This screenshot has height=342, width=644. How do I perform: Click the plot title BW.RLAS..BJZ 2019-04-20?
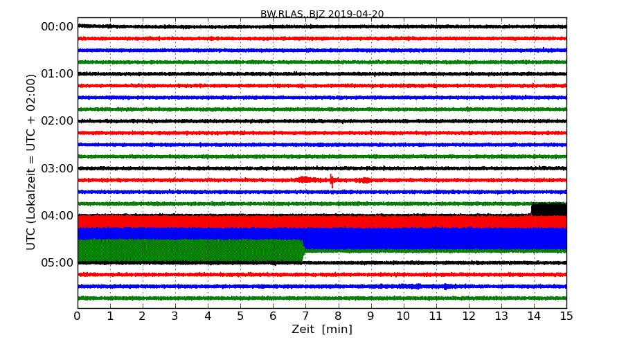322,14
